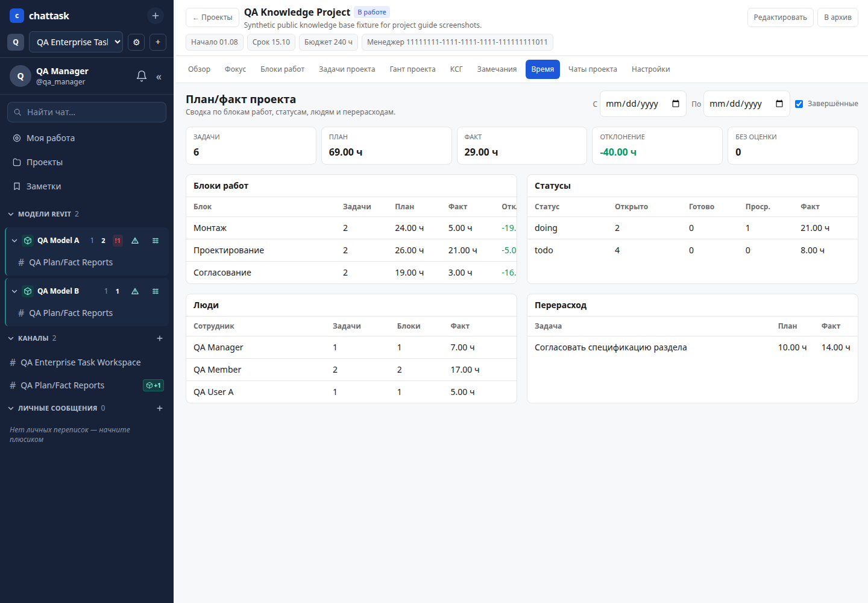Open the Блоки работ tab

pyautogui.click(x=282, y=69)
